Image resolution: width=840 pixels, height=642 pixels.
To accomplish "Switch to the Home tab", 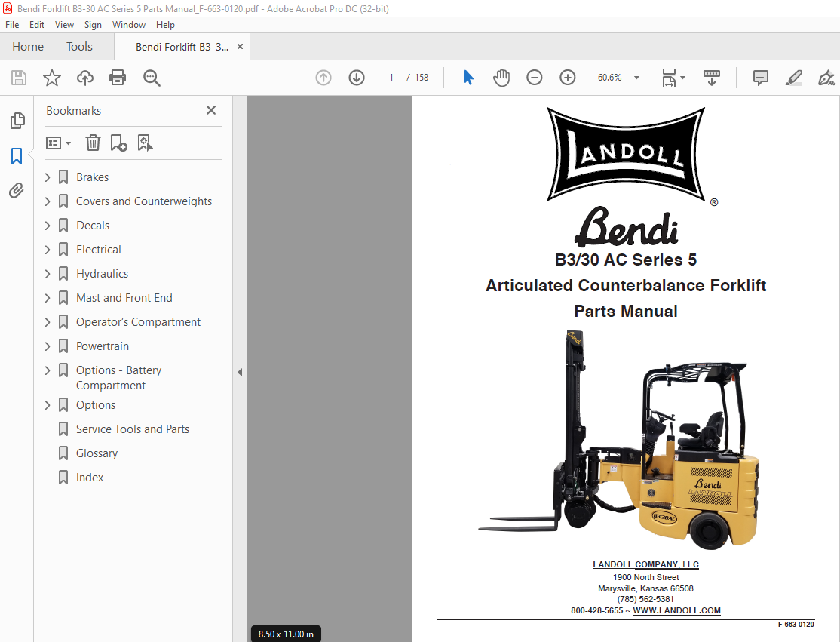I will pos(28,47).
